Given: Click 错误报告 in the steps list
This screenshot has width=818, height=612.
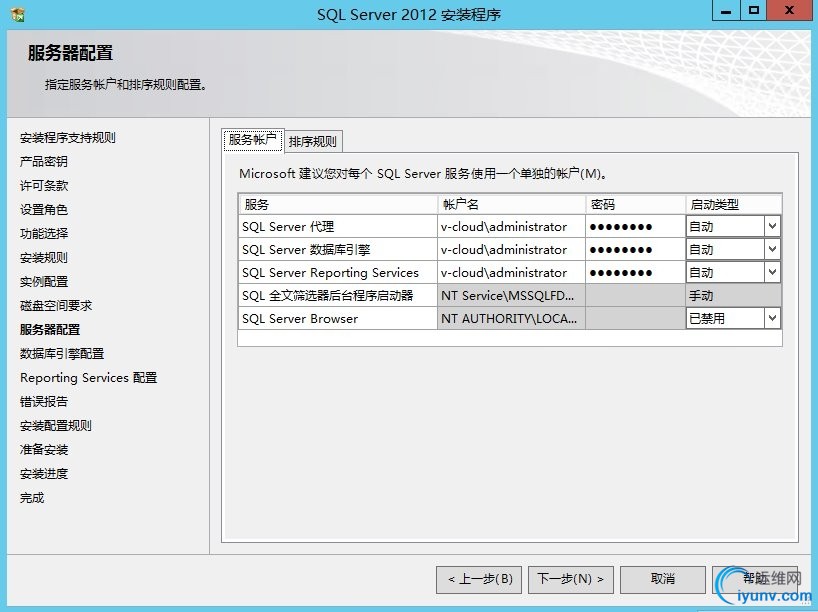Looking at the screenshot, I should pos(44,402).
